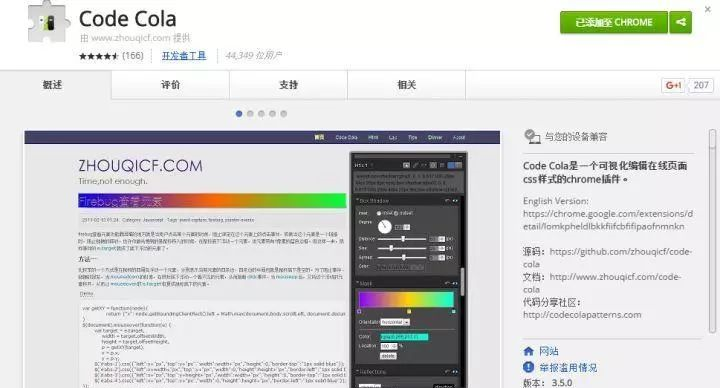720x388 pixels.
Task: Click the Spread slider in the preview's Box Shadow panel
Action: (x=402, y=257)
